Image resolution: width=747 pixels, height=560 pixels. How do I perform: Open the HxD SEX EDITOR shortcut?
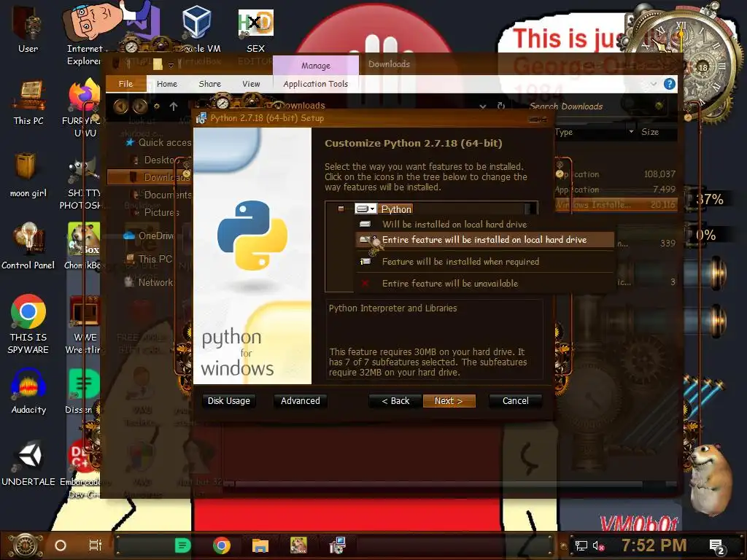(256, 29)
